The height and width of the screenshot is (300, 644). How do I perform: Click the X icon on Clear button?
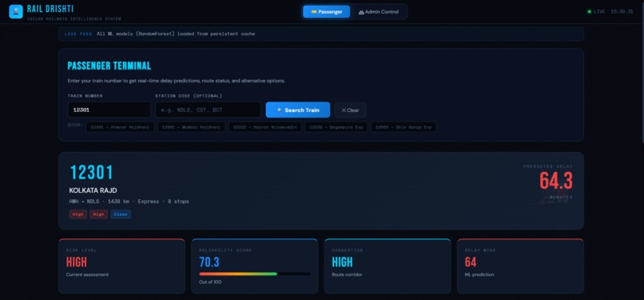(x=344, y=110)
